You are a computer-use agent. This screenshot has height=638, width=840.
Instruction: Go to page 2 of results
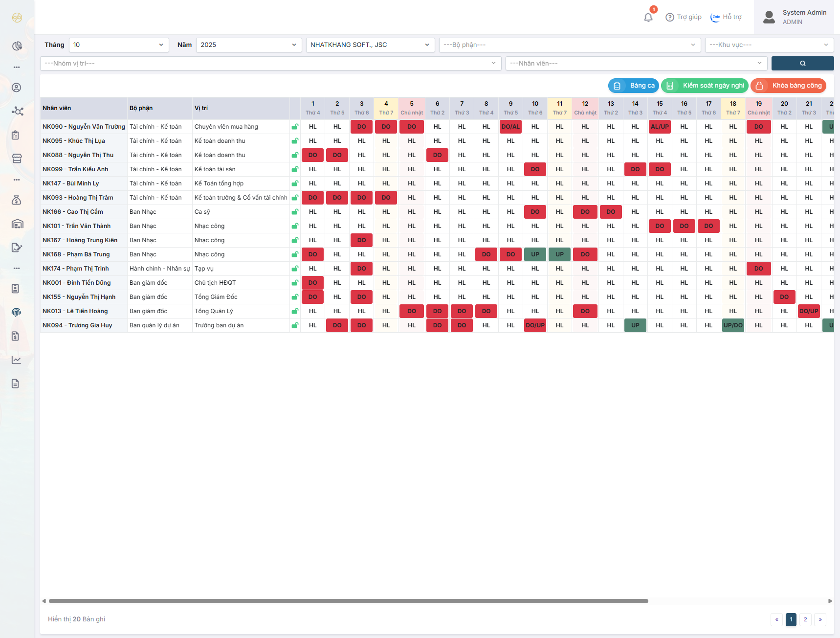(x=805, y=619)
